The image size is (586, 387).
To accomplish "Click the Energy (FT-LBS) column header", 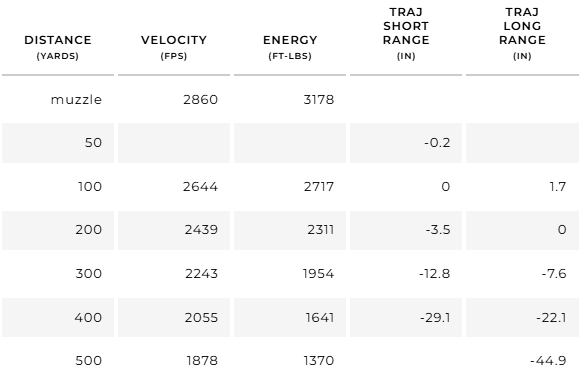I will click(x=290, y=47).
